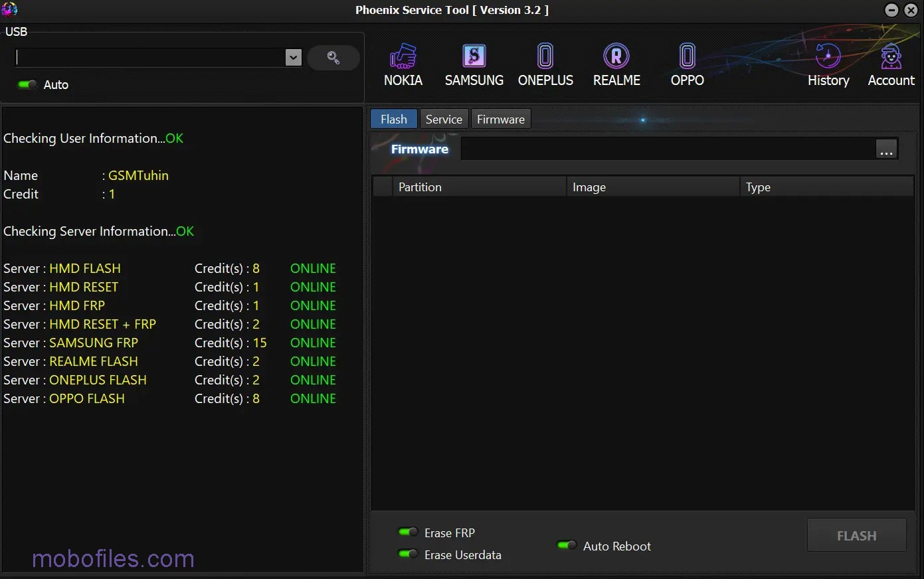Viewport: 924px width, 579px height.
Task: Minimize the Phoenix Service Tool window
Action: (892, 10)
